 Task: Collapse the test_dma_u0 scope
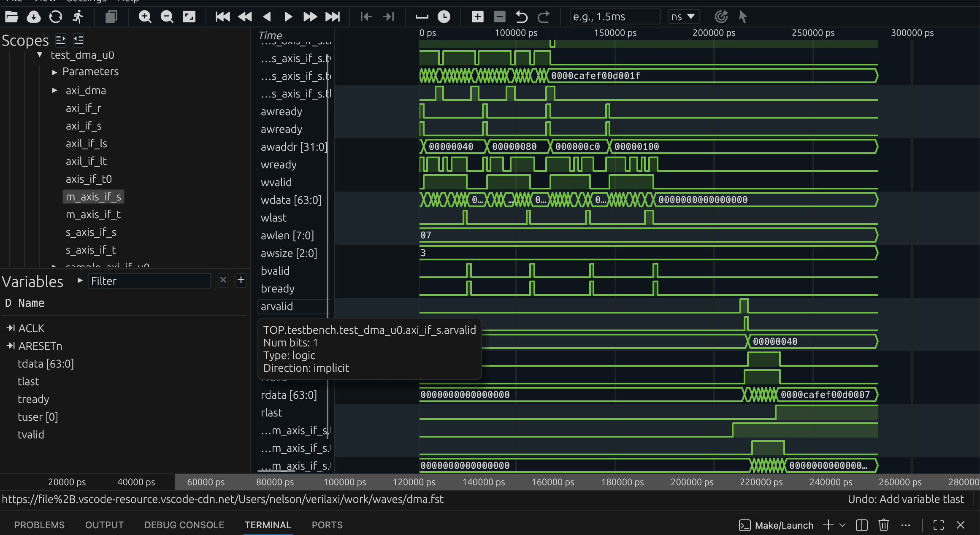click(40, 55)
